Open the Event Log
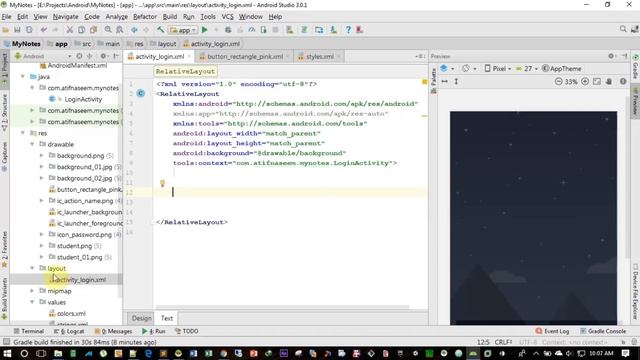The image size is (640, 360). (x=552, y=331)
